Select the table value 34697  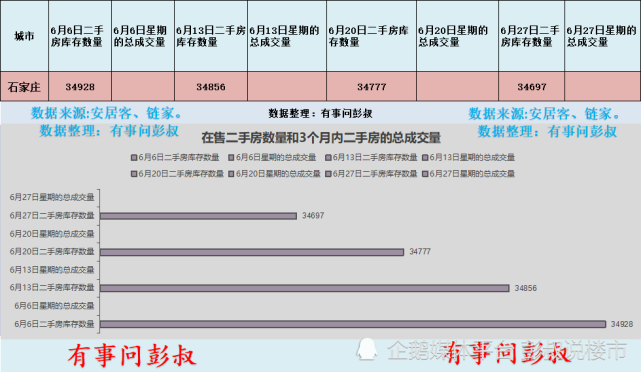point(531,87)
